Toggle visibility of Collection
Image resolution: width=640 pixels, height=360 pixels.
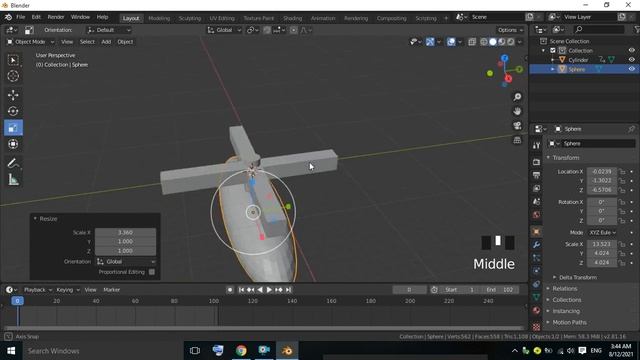click(x=631, y=50)
